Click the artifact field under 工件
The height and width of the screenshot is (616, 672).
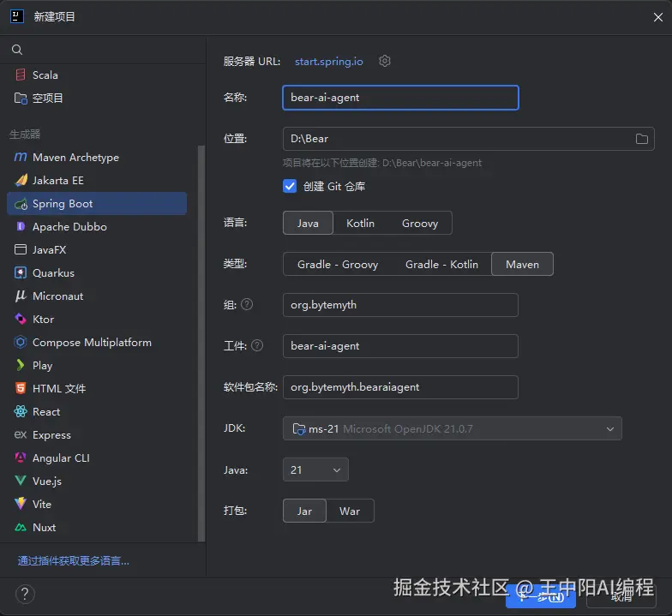pyautogui.click(x=400, y=346)
